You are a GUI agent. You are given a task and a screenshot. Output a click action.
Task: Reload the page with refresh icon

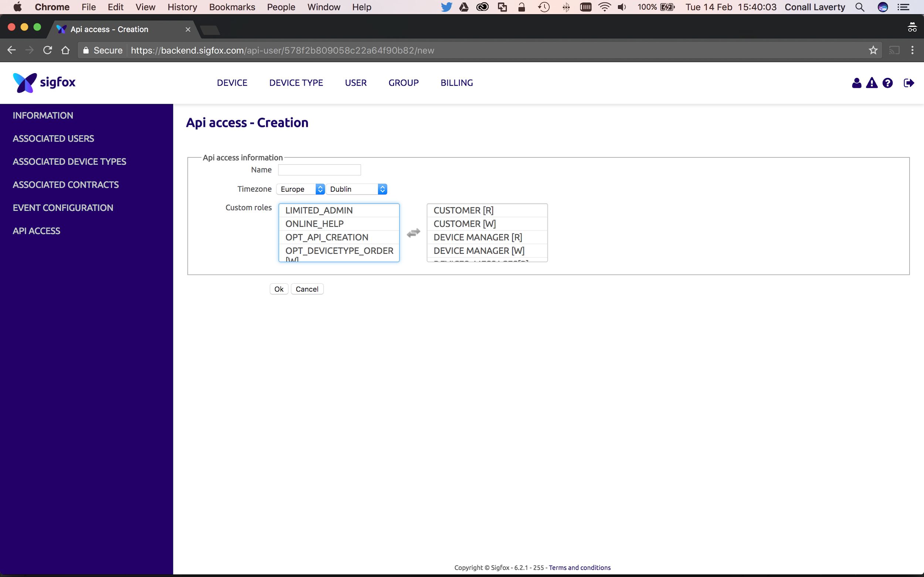(47, 50)
